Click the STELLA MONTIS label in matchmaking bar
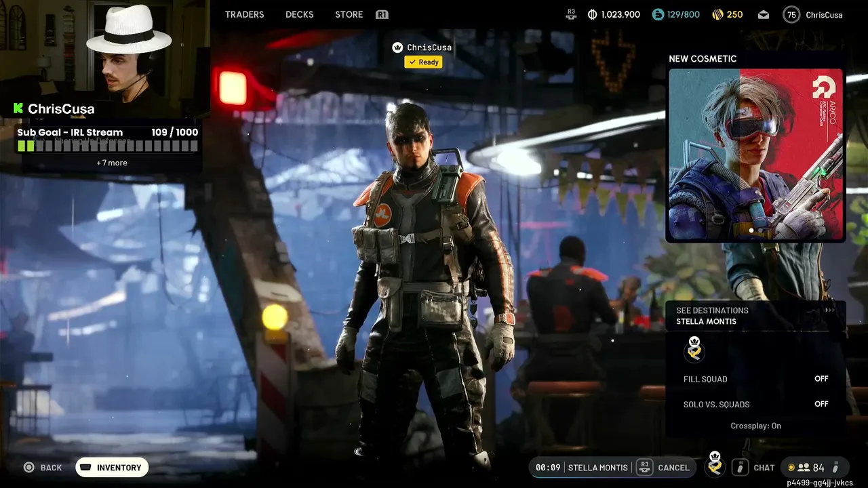Image resolution: width=868 pixels, height=488 pixels. 597,468
